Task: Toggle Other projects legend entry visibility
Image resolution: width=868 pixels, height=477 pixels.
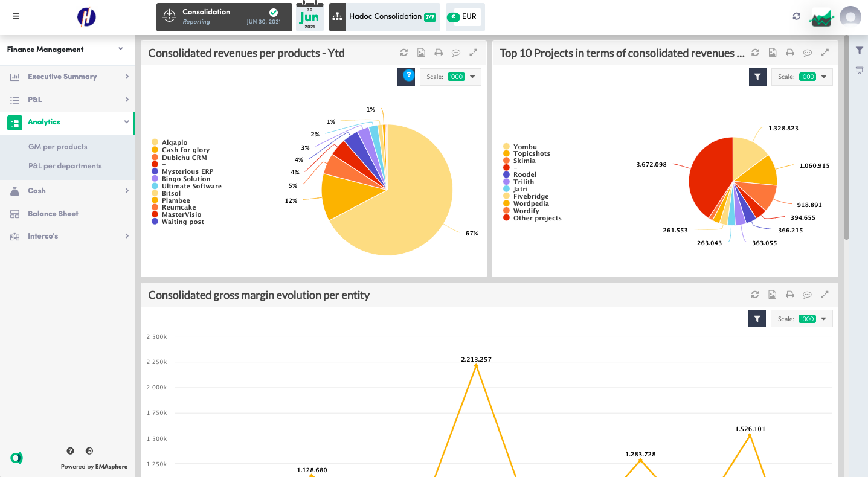Action: tap(536, 218)
